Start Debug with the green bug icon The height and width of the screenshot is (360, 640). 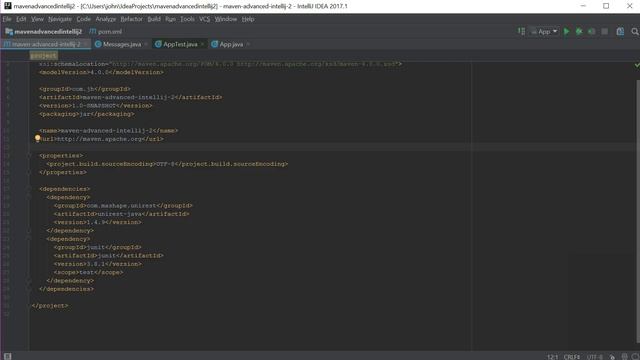tap(579, 31)
